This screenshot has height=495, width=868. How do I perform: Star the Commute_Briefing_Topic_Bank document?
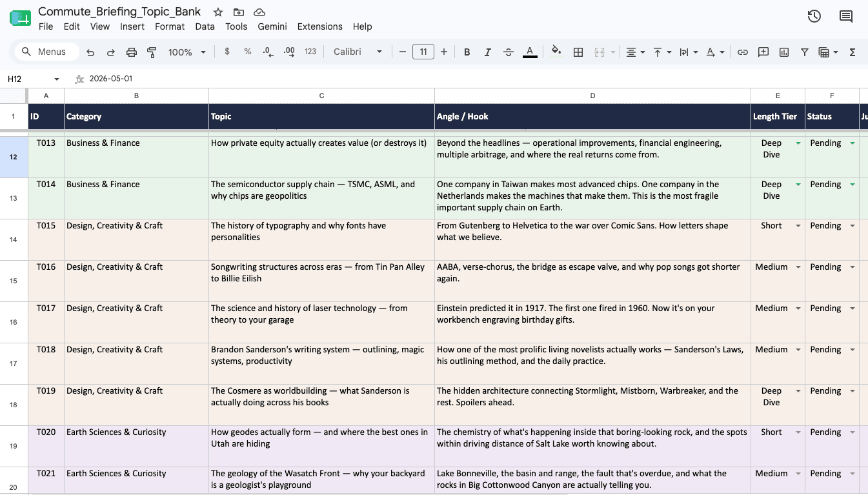pyautogui.click(x=218, y=12)
